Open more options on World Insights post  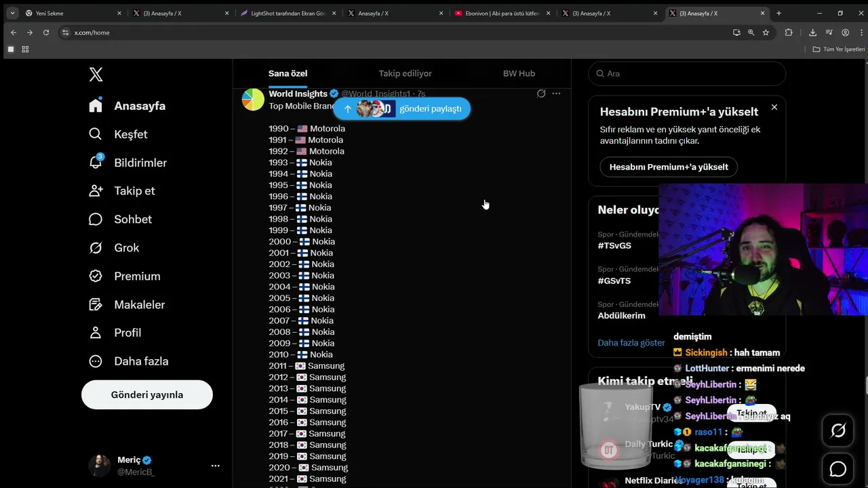tap(556, 94)
